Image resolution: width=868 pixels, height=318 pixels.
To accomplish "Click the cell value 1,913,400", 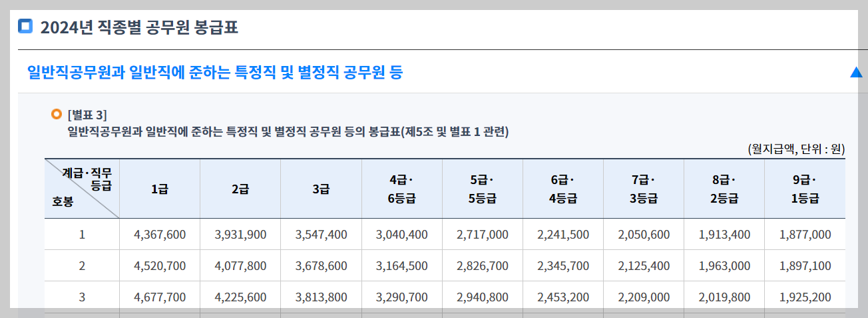I will click(x=724, y=235).
